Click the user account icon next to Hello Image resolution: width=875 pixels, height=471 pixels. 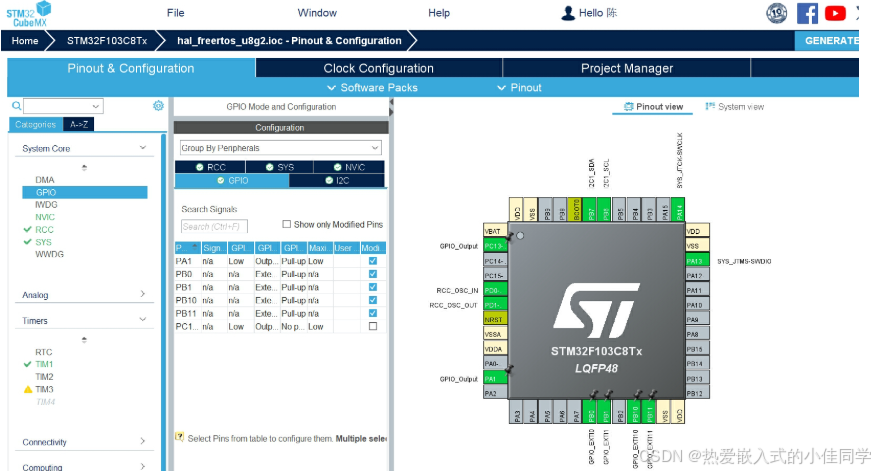tap(568, 13)
